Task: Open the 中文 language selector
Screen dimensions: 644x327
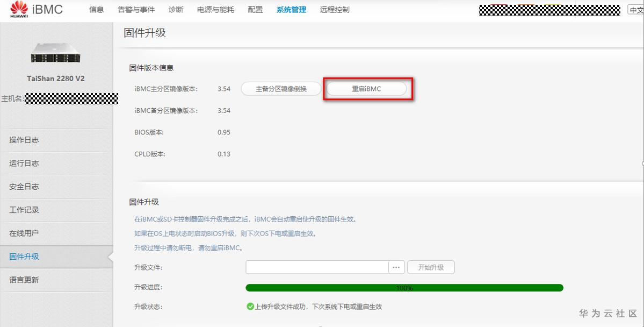Action: [x=636, y=10]
